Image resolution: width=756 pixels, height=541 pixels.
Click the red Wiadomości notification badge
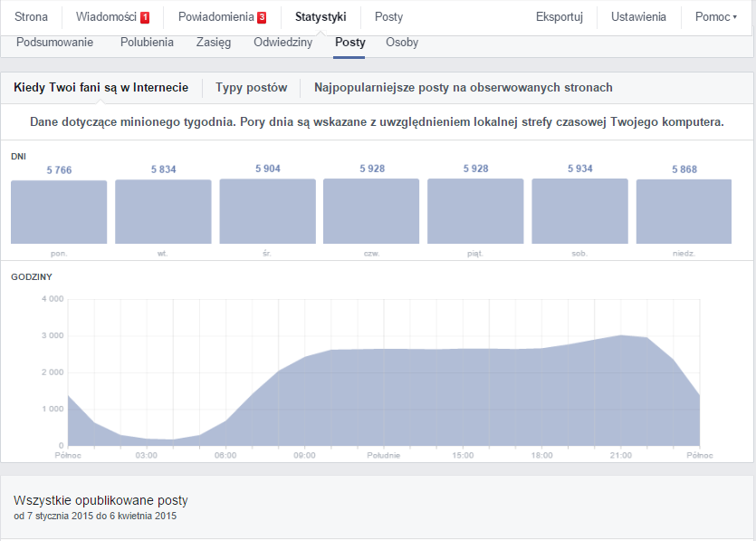[145, 18]
